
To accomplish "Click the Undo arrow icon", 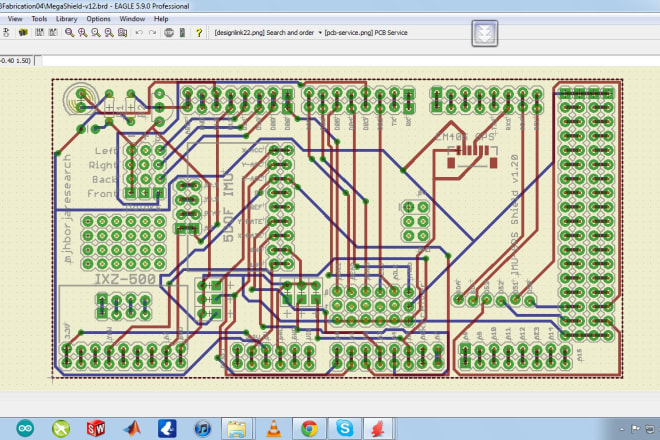I will [139, 32].
